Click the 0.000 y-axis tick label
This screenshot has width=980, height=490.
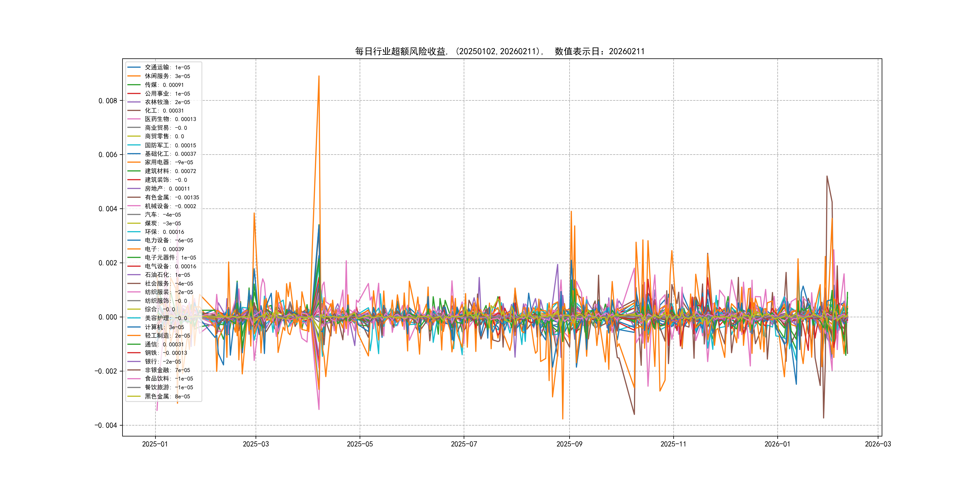[108, 317]
